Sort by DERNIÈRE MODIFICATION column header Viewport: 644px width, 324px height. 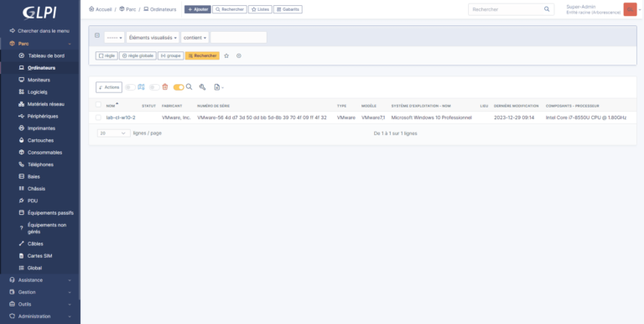coord(516,106)
